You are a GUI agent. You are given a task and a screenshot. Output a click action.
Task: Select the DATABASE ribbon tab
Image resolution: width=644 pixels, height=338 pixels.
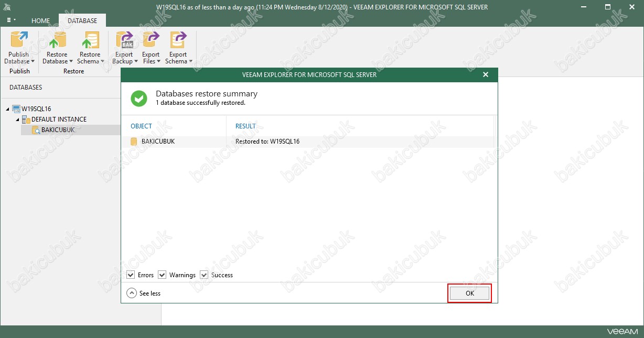click(82, 21)
